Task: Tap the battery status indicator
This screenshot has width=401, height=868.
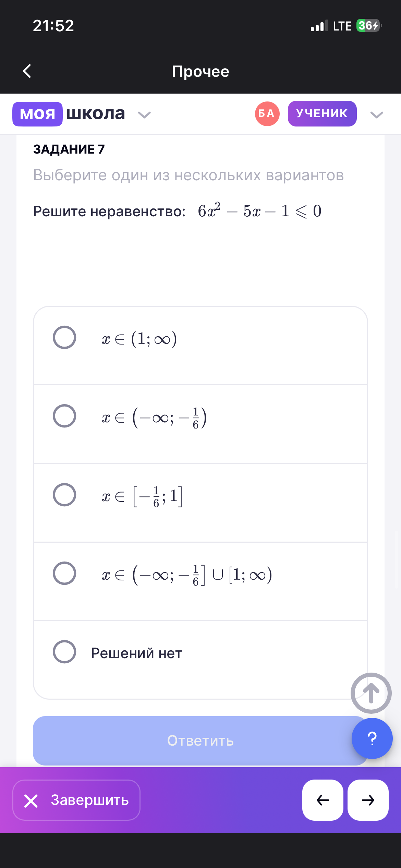Action: [x=368, y=26]
